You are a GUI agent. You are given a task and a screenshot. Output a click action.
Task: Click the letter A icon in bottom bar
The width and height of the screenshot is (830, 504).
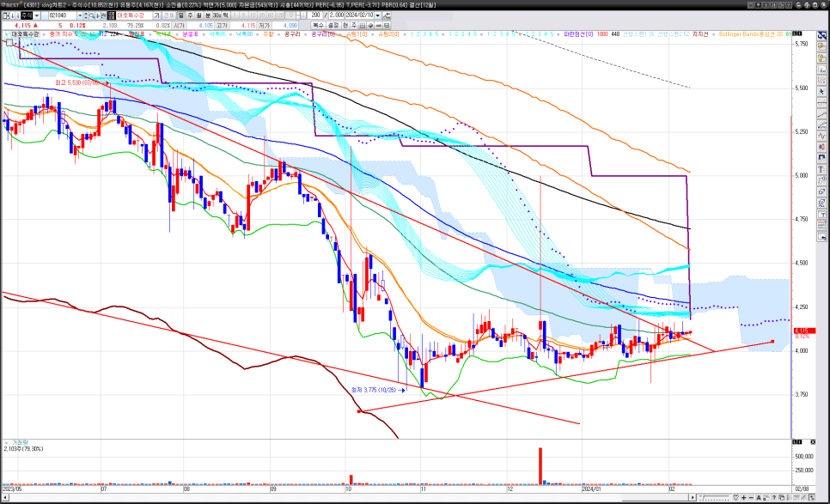[759, 498]
